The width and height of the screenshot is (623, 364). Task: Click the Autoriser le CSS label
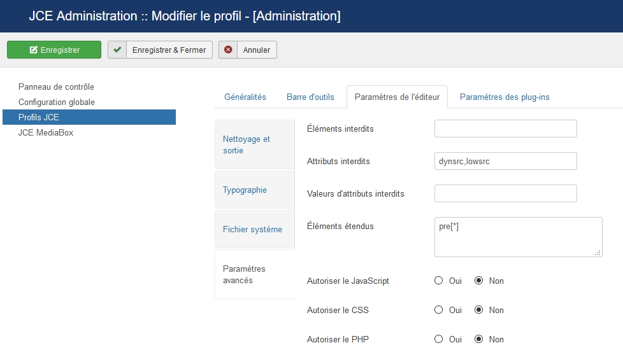pyautogui.click(x=338, y=310)
